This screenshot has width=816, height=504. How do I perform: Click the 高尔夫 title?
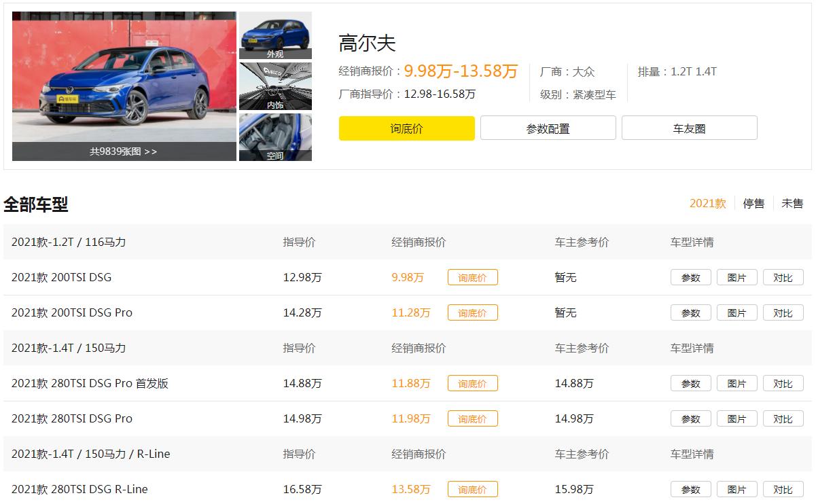pyautogui.click(x=367, y=43)
